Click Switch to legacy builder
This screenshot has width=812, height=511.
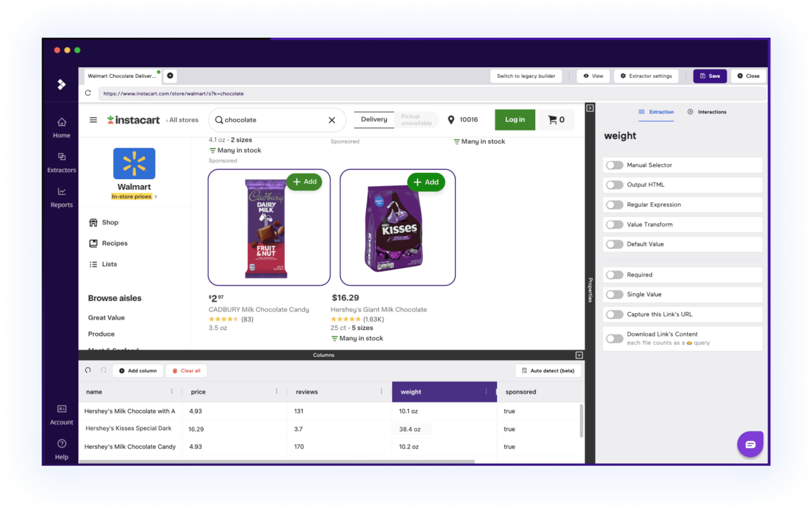(526, 76)
